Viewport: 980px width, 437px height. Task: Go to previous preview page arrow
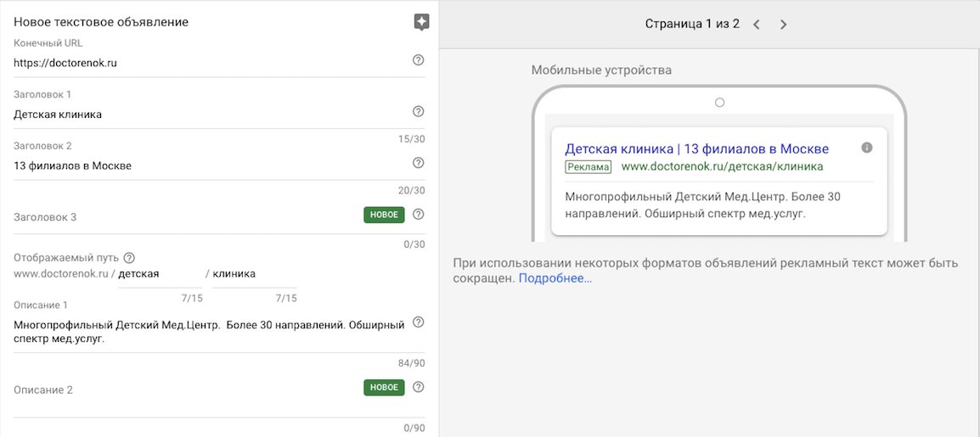coord(757,25)
